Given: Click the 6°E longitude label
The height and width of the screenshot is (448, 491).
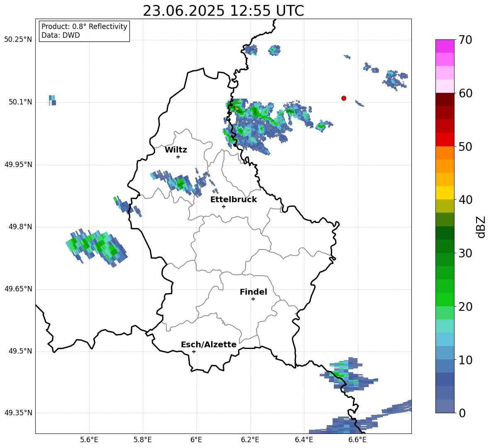Looking at the screenshot, I should pos(196,440).
